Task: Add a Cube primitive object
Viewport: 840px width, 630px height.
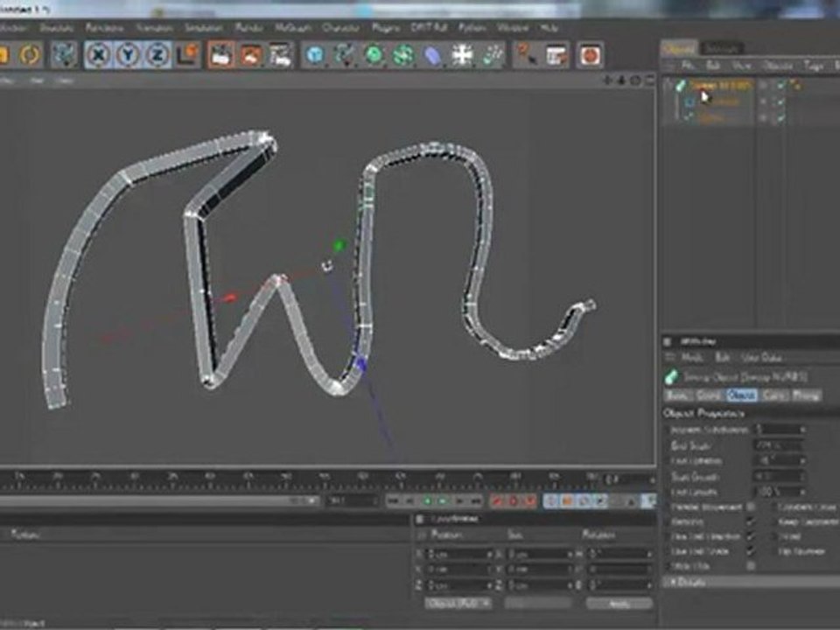Action: coord(315,54)
